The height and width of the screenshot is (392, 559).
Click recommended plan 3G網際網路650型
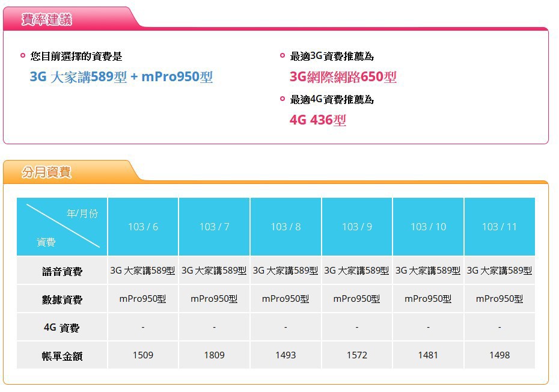point(343,77)
